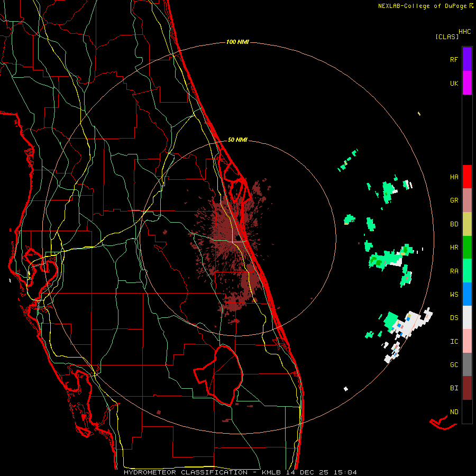Click the IC legend label
Screen dimensions: 476x476
pyautogui.click(x=454, y=342)
